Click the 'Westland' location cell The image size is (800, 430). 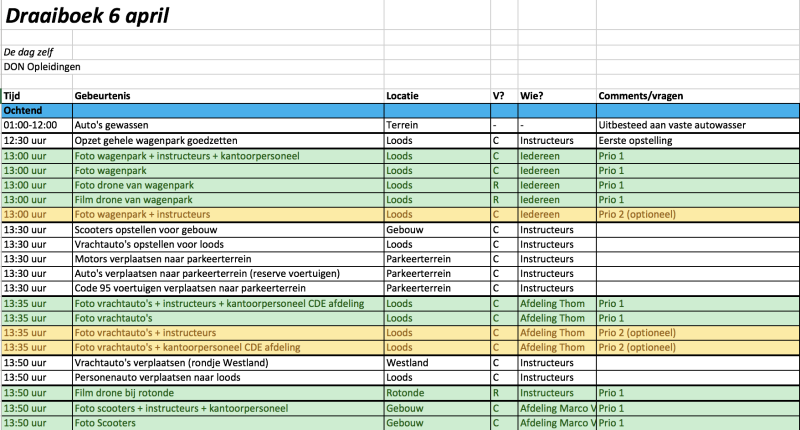(x=437, y=363)
